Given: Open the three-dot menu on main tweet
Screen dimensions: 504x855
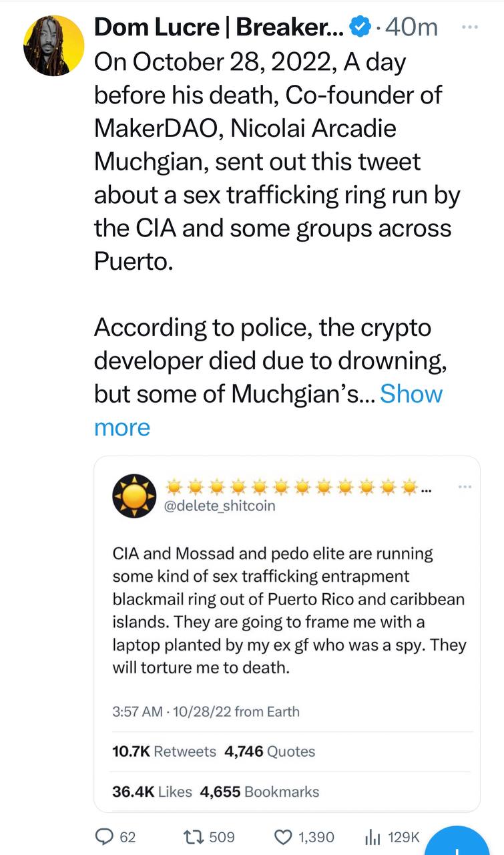Looking at the screenshot, I should coord(470,27).
